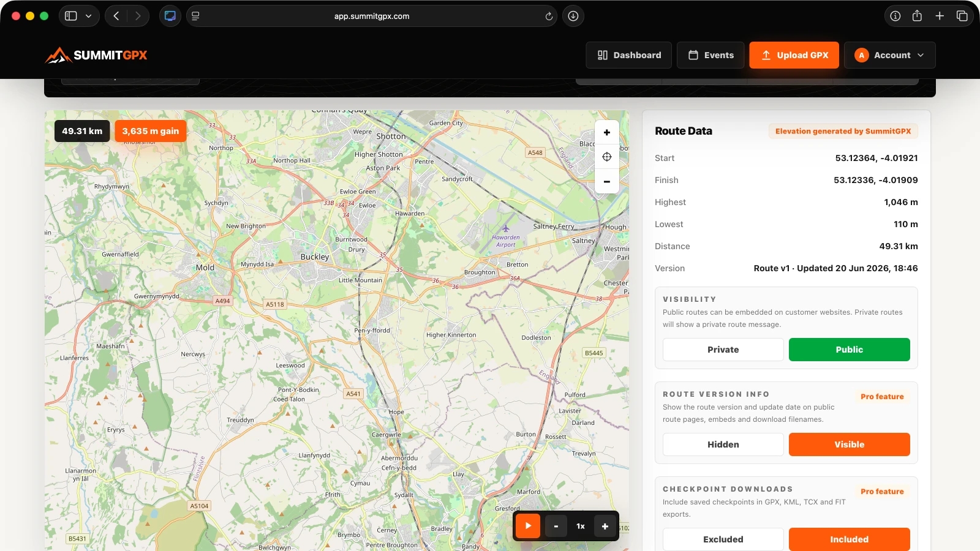Set route version info to Visible
Image resolution: width=980 pixels, height=551 pixels.
850,444
